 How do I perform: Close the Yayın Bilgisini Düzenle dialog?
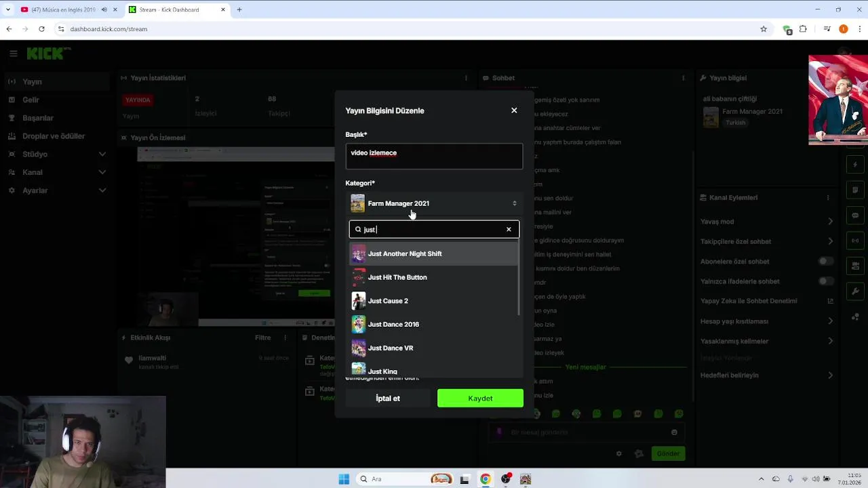[x=514, y=110]
